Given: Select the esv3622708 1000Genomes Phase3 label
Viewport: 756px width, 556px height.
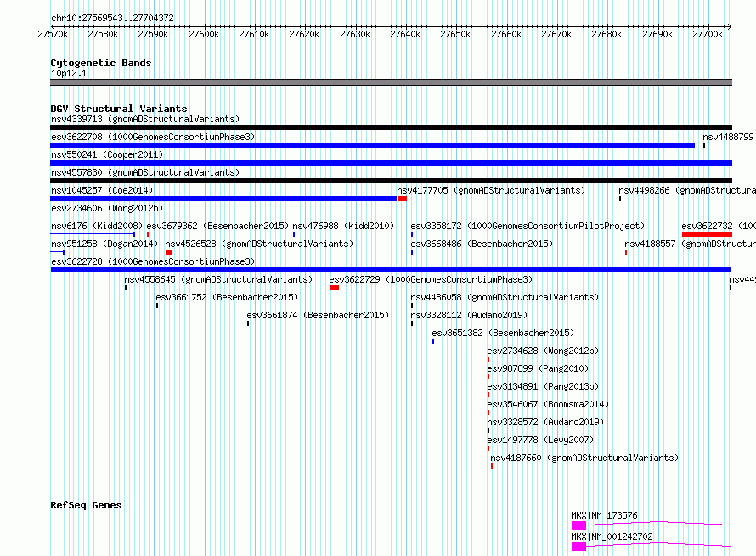Looking at the screenshot, I should (153, 137).
